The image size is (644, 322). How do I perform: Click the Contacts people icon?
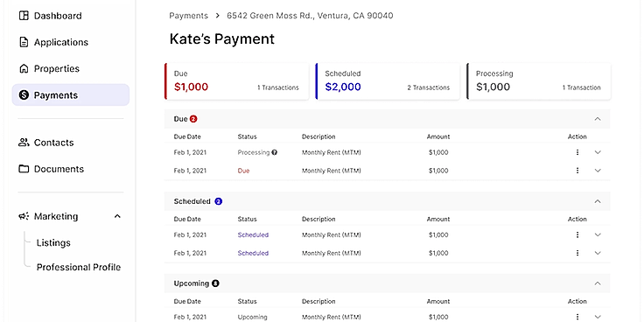[x=24, y=143]
